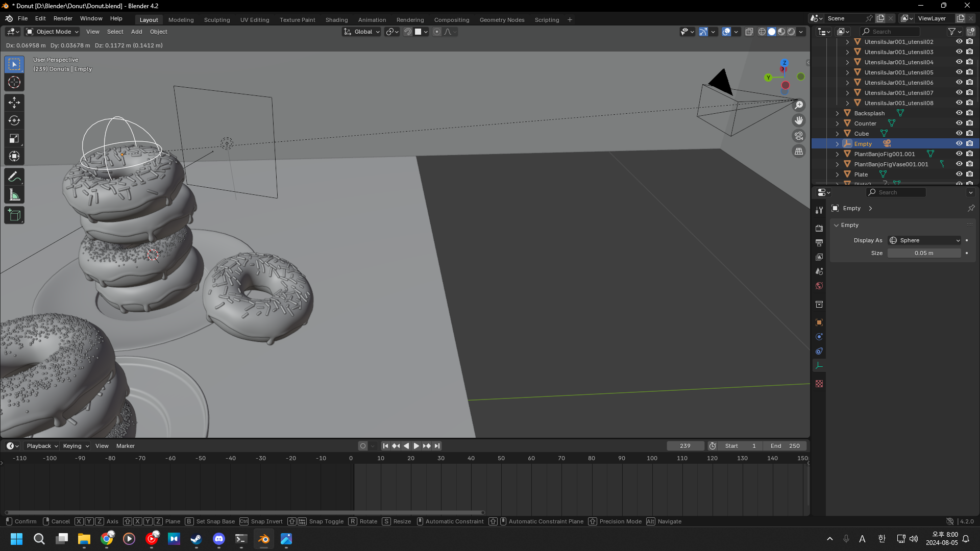Expand the Cube item in outliner
The height and width of the screenshot is (551, 980).
[x=837, y=134]
